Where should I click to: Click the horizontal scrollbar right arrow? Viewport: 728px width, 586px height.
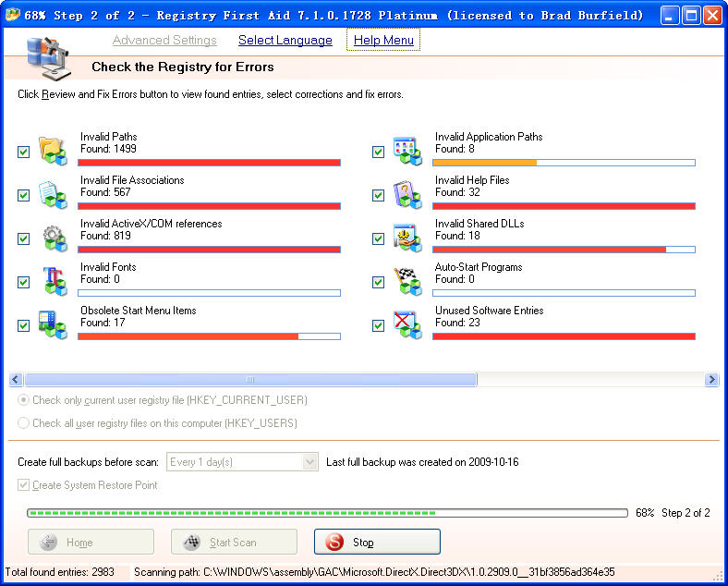coord(711,380)
